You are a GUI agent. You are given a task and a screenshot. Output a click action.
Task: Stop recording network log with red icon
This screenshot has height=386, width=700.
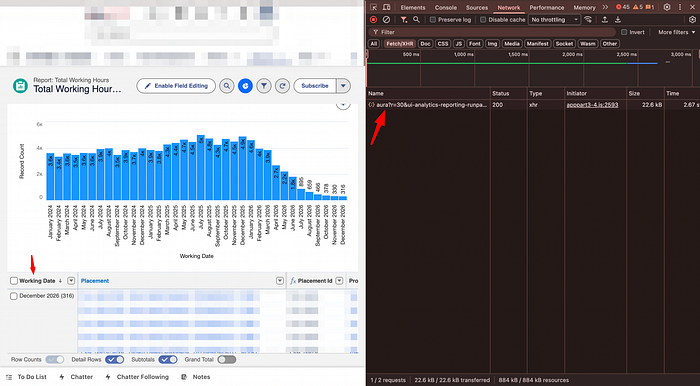pos(374,20)
